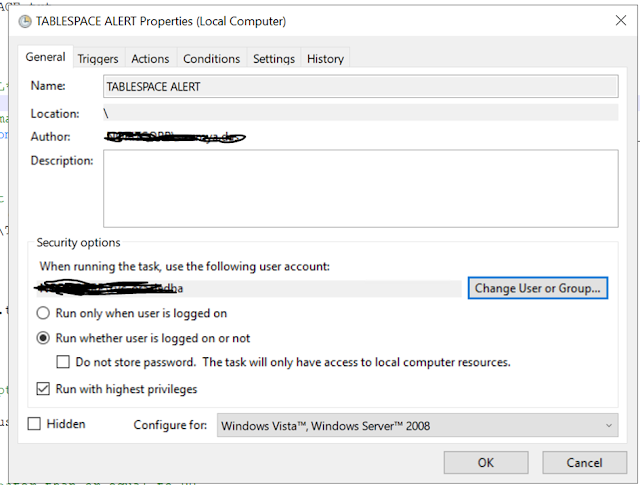View the History tab
The height and width of the screenshot is (485, 640).
click(325, 59)
